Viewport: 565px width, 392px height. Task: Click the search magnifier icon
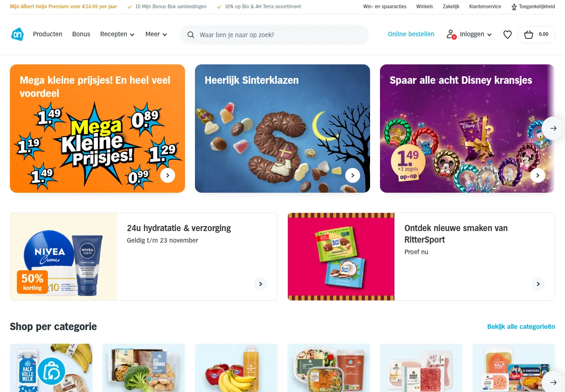pos(191,35)
